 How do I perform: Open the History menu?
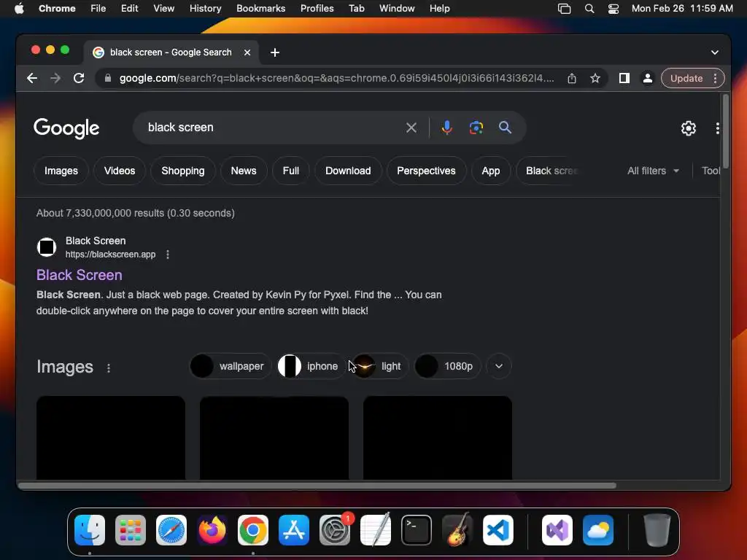pyautogui.click(x=205, y=8)
